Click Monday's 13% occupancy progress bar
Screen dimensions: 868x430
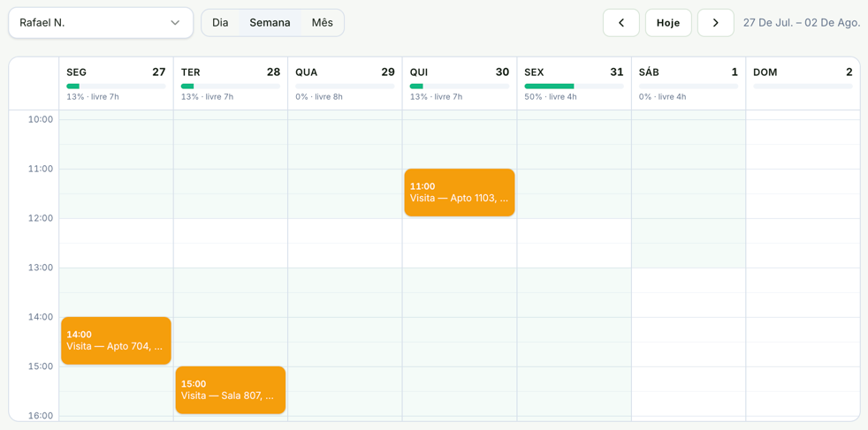tap(116, 87)
